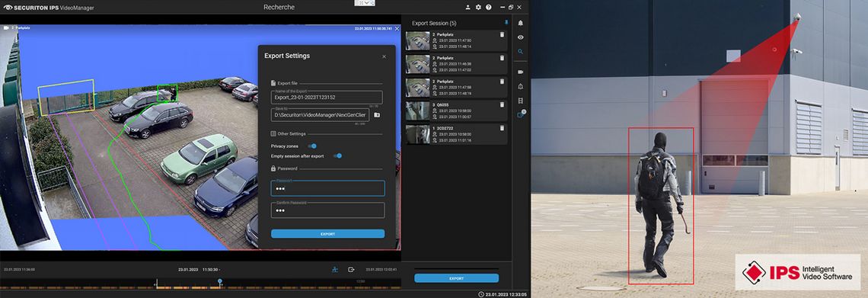Close the Export Settings dialog

coord(385,56)
